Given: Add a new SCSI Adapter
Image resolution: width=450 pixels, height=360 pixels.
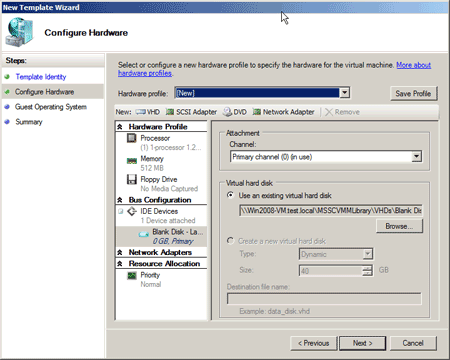Looking at the screenshot, I should point(191,112).
